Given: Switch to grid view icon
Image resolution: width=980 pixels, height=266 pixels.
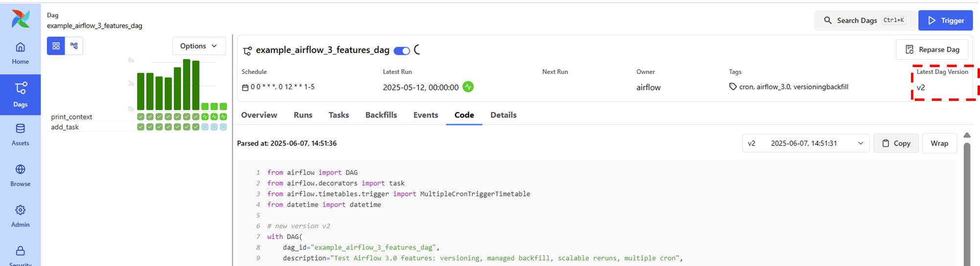Looking at the screenshot, I should point(56,46).
